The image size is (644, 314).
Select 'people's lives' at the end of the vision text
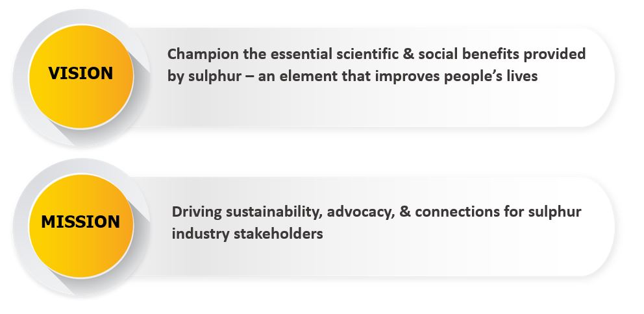click(490, 77)
